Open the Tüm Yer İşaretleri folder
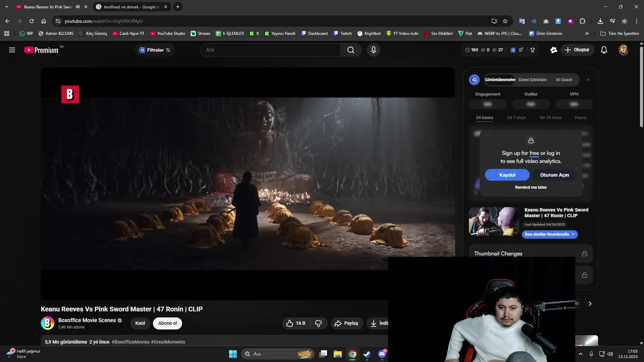This screenshot has height=362, width=644. tap(620, 34)
